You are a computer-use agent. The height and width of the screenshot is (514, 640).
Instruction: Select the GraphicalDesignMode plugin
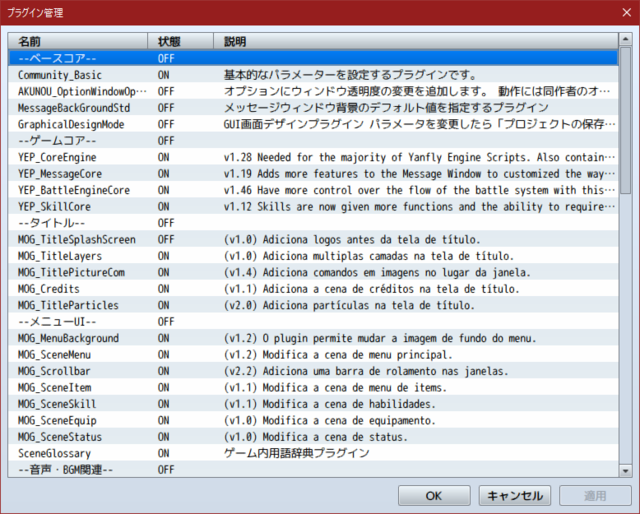[313, 124]
